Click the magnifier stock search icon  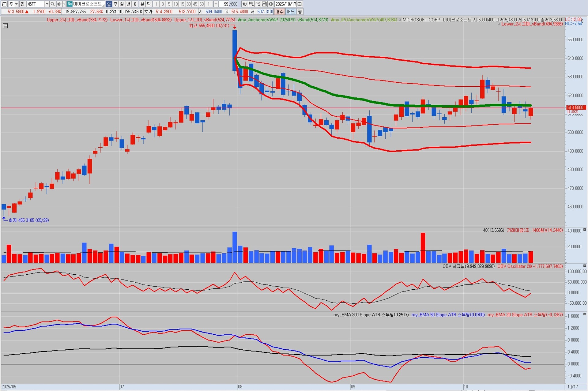tap(52, 4)
